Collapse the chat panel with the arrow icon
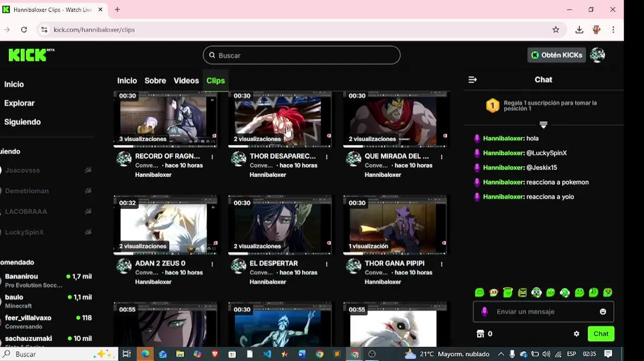The height and width of the screenshot is (361, 644). coord(472,80)
